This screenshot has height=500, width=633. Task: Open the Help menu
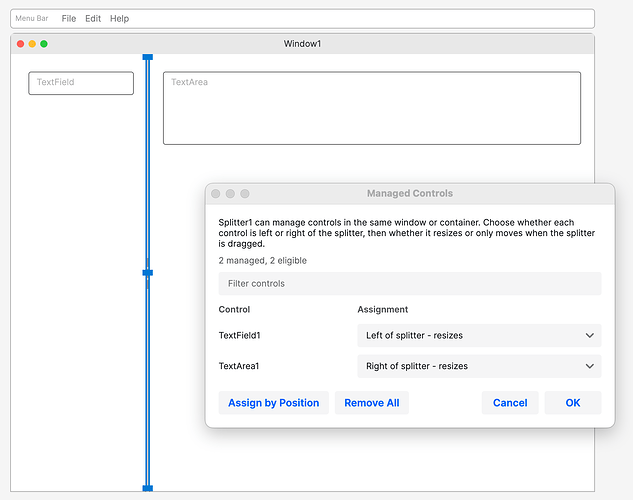coord(119,19)
